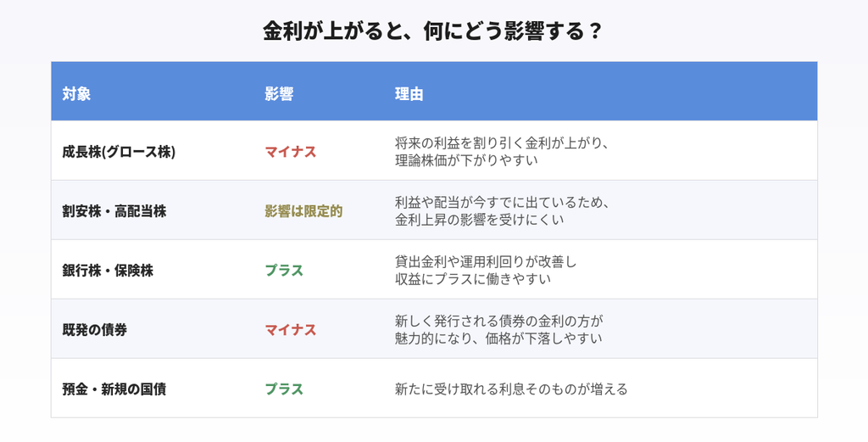868x442 pixels.
Task: Click the 既発の債券 row label
Action: pos(95,329)
